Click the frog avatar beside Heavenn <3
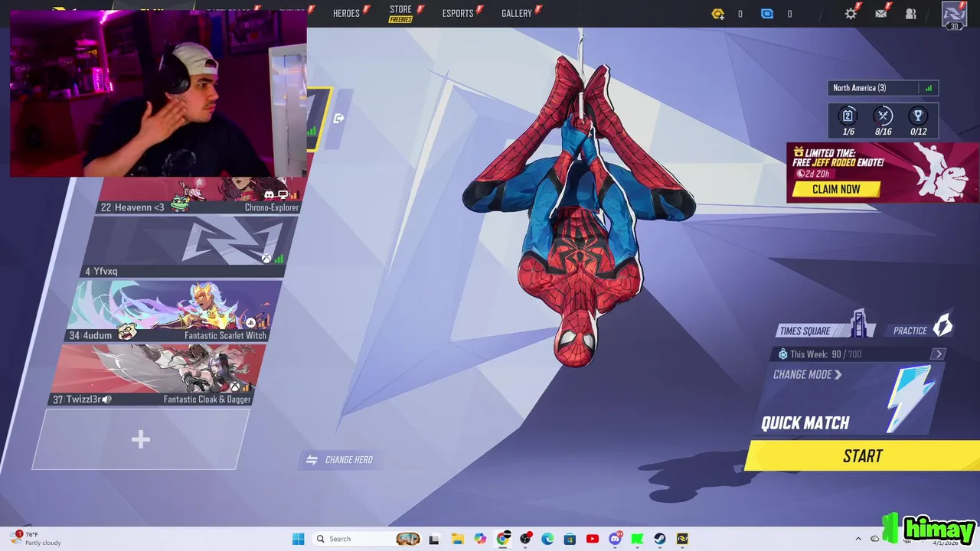The image size is (980, 551). 179,204
